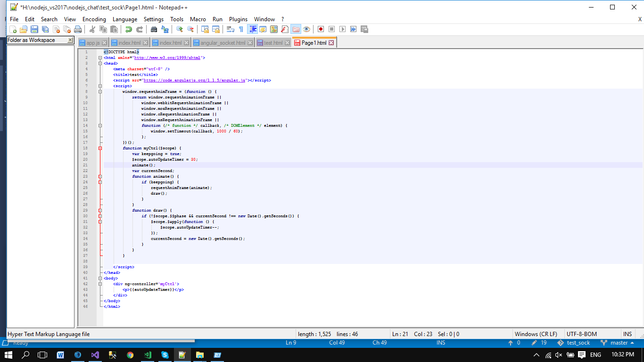This screenshot has height=362, width=644.
Task: Toggle Show All Characters pilcrow button
Action: point(241,29)
